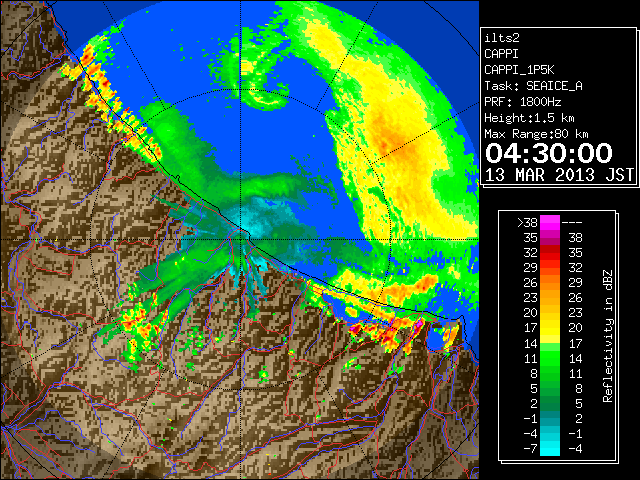Viewport: 640px width, 480px height.
Task: Click the radar center where the crosshair lines meet
Action: [x=240, y=239]
